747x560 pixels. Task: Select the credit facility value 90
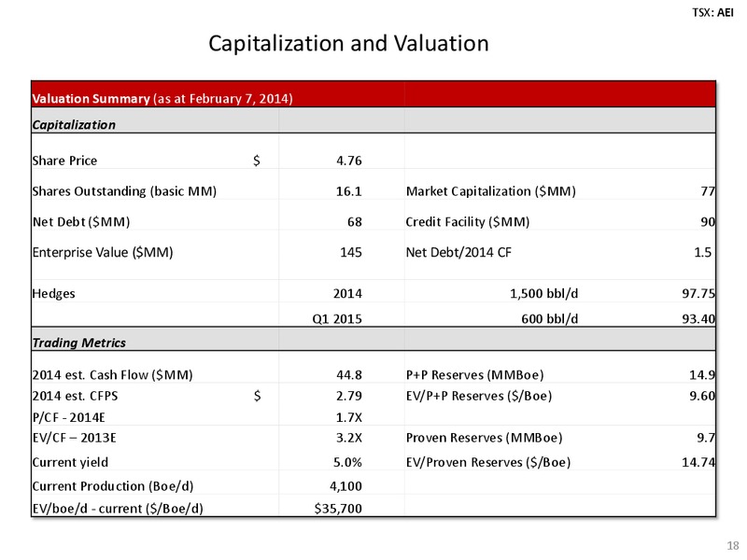coord(708,222)
